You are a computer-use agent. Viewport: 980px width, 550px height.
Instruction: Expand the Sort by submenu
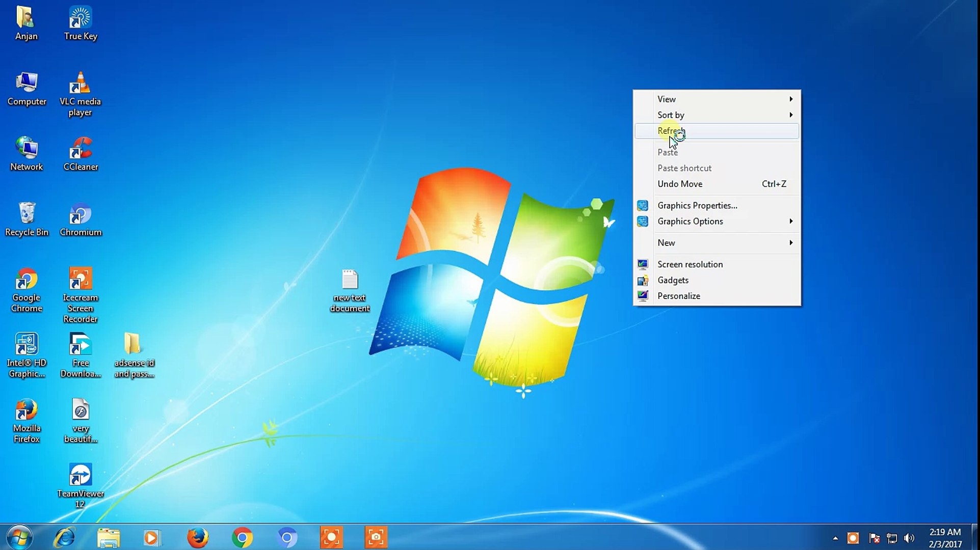(670, 115)
